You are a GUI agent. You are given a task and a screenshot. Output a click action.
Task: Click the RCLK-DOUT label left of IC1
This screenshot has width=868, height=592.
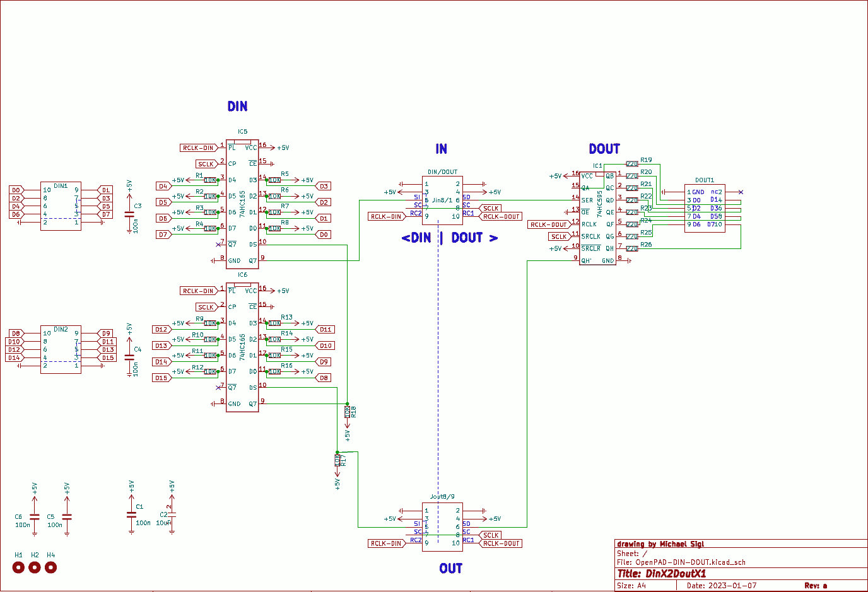(x=548, y=224)
